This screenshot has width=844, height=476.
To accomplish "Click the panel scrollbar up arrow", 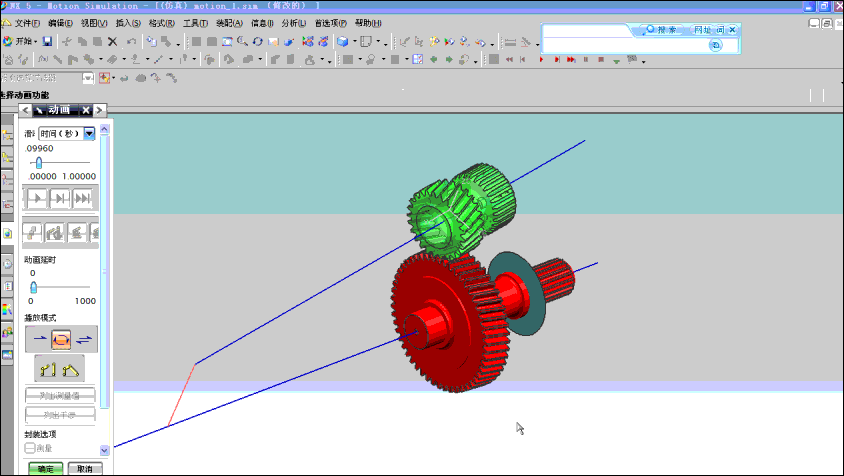I will [x=104, y=129].
